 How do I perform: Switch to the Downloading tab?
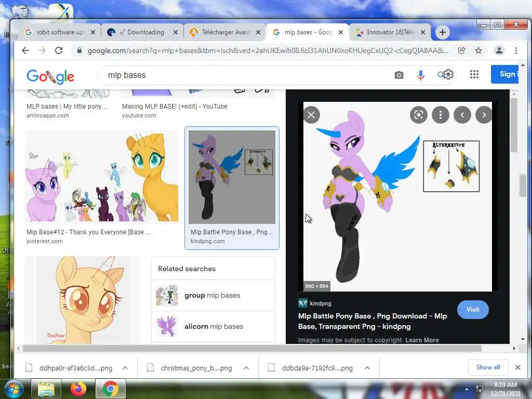142,32
